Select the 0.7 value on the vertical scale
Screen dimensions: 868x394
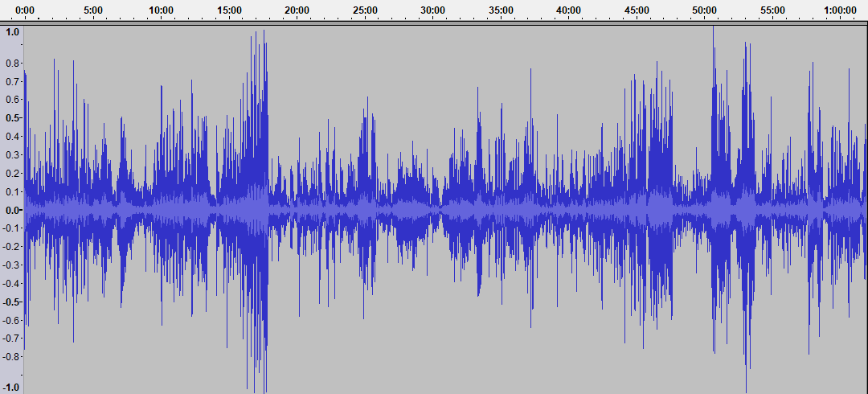pos(13,81)
